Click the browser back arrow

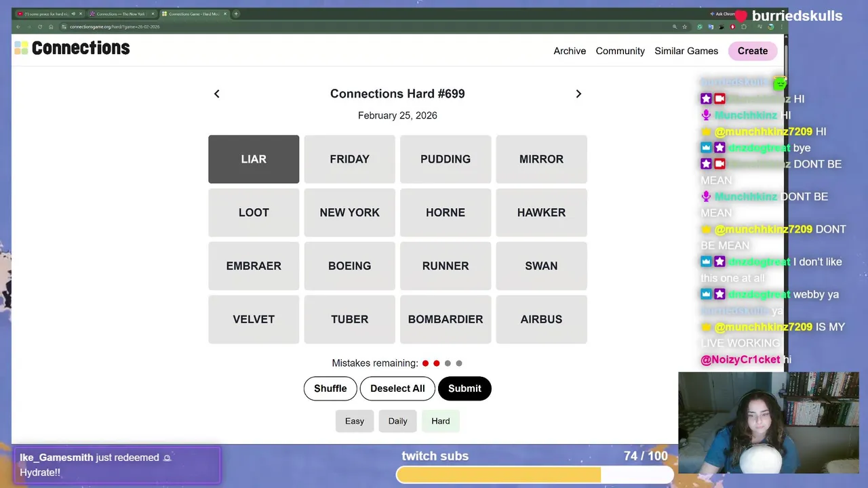click(x=18, y=27)
